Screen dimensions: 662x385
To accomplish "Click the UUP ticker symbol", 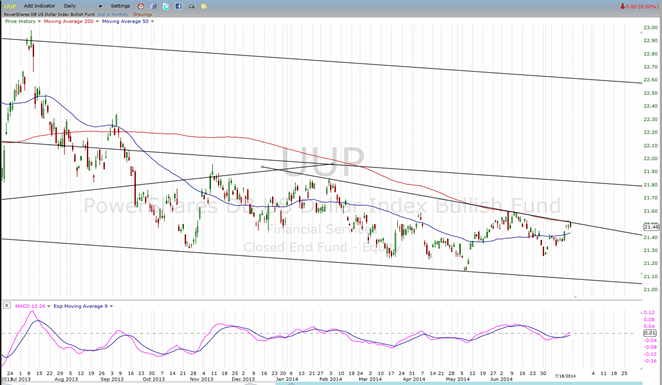I will 10,6.
